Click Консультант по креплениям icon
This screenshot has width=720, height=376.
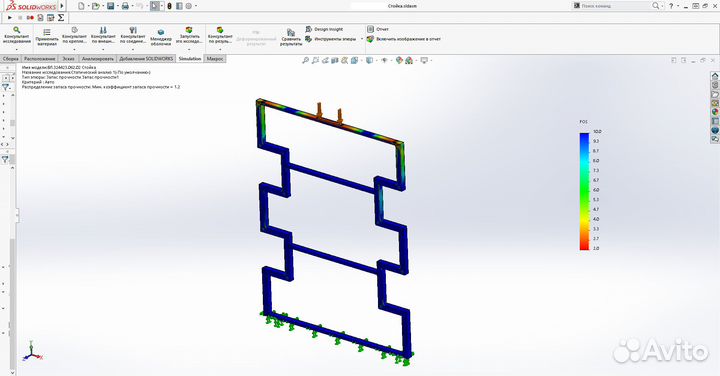point(74,30)
